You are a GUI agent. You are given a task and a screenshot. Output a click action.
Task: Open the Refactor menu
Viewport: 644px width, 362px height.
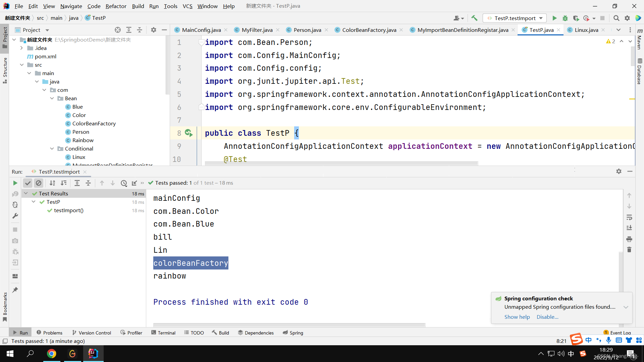(x=116, y=6)
